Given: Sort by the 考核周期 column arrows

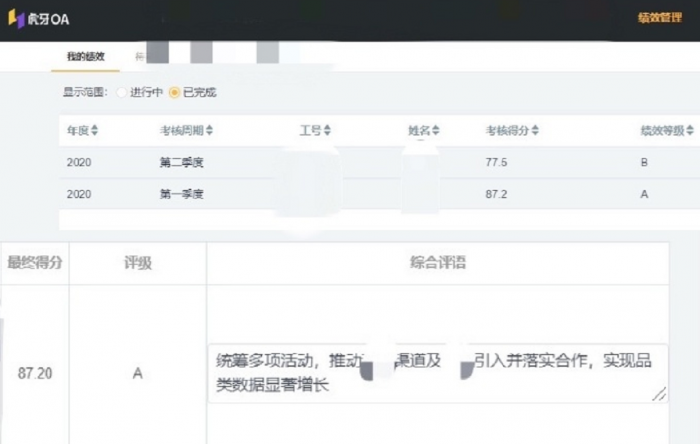Looking at the screenshot, I should 209,130.
